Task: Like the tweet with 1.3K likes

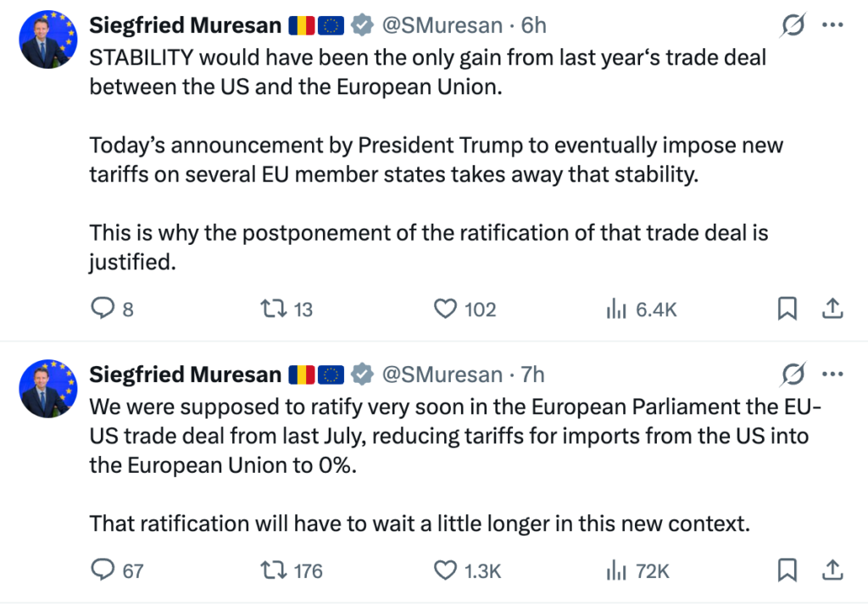Action: pyautogui.click(x=446, y=570)
